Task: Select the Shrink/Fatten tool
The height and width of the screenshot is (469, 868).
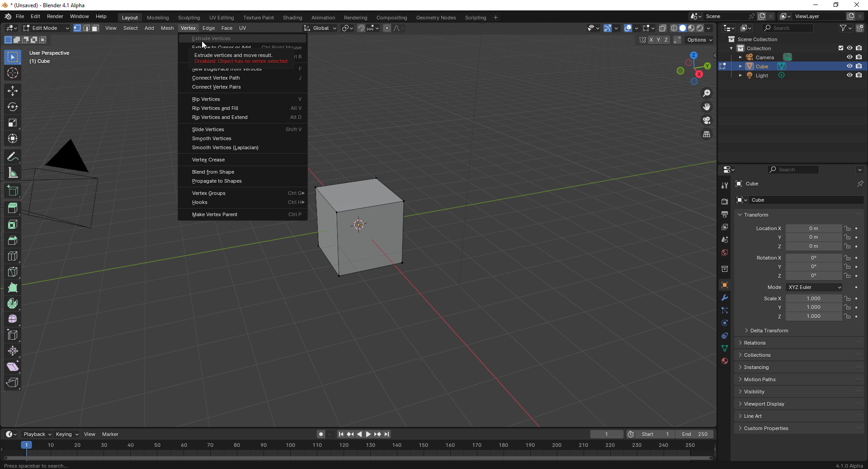Action: coord(13,351)
